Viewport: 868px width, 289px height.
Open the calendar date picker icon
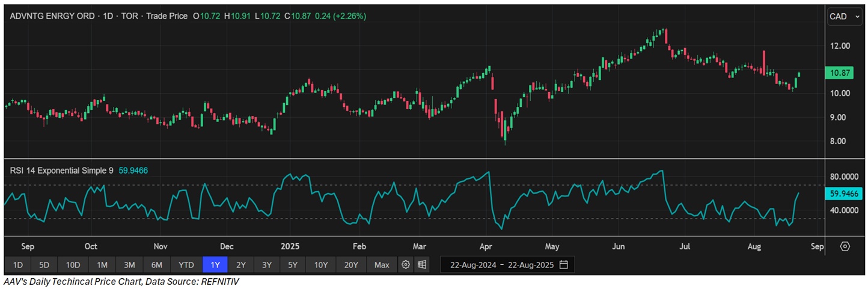point(563,264)
